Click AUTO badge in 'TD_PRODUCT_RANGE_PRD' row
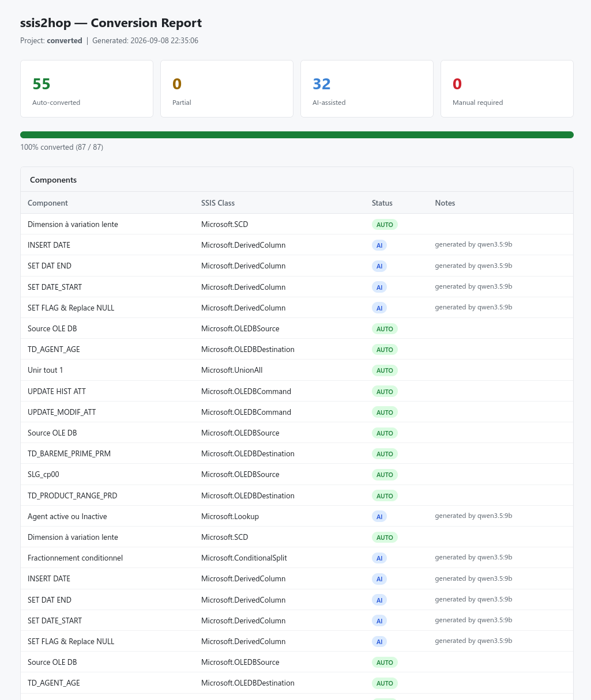The height and width of the screenshot is (700, 591). 385,496
